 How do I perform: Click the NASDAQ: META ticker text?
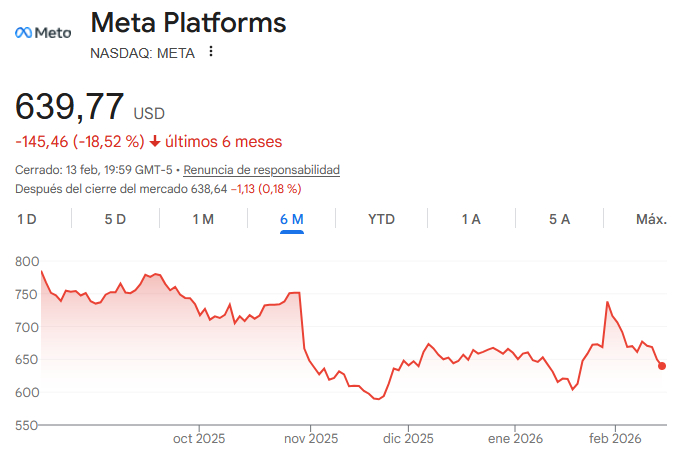click(x=142, y=53)
